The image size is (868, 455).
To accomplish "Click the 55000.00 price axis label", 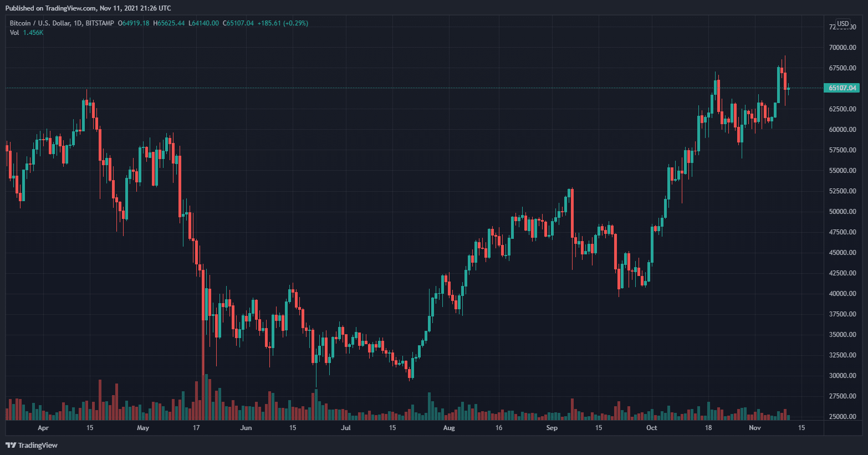I will 843,171.
